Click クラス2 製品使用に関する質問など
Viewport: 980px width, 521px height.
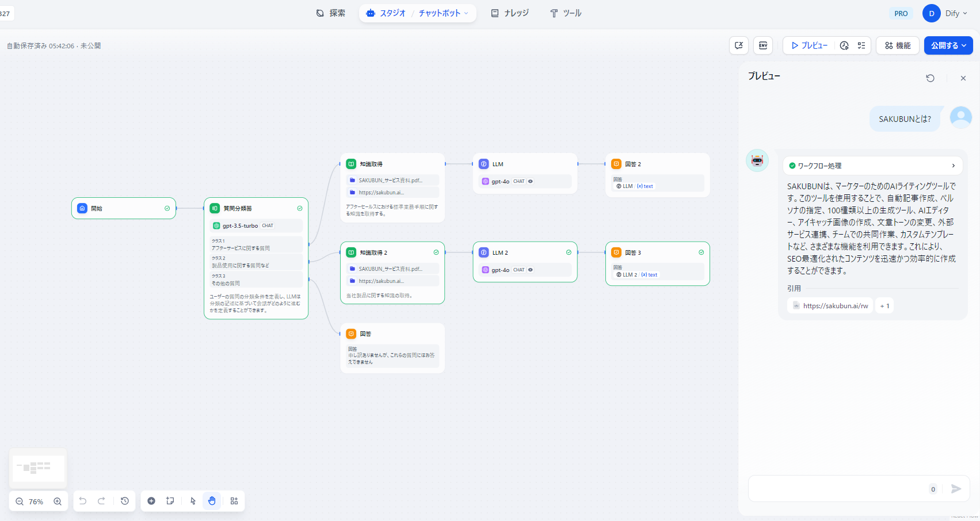tap(256, 262)
